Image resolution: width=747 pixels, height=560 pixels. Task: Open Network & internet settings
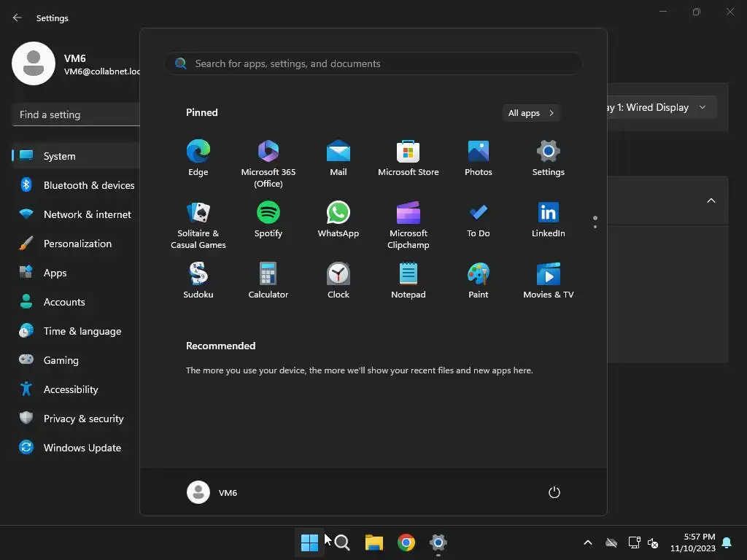(76, 214)
